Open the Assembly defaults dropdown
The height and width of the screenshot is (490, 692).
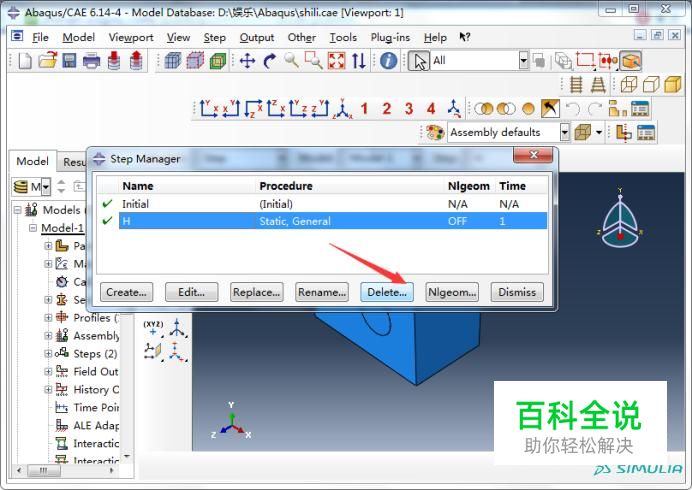564,132
